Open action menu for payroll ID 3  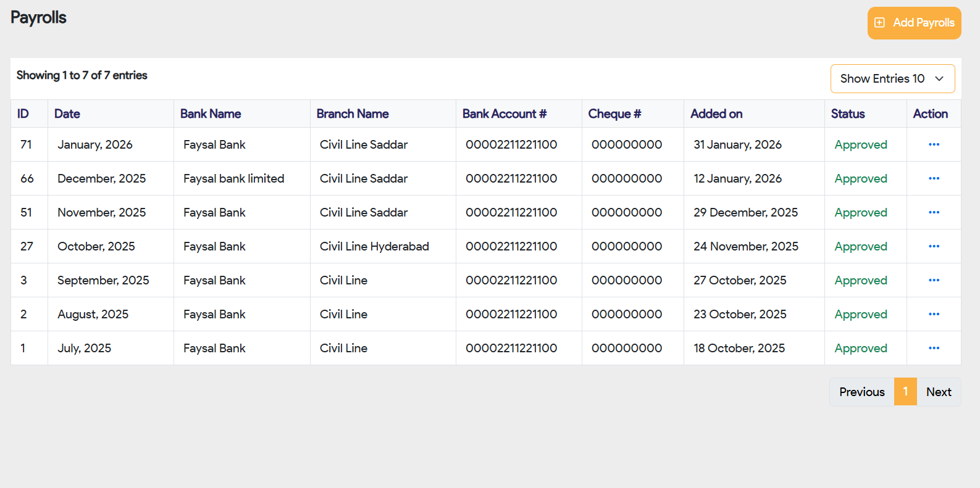(934, 280)
